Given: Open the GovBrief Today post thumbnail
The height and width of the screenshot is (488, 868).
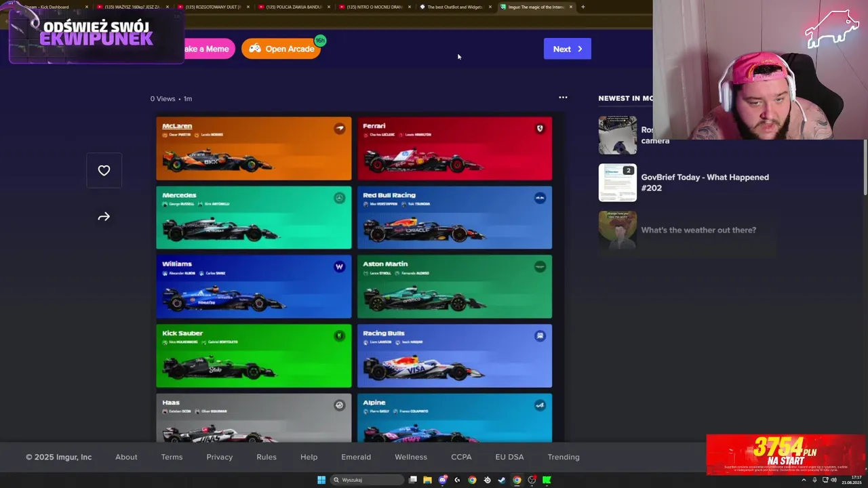Looking at the screenshot, I should pyautogui.click(x=618, y=182).
